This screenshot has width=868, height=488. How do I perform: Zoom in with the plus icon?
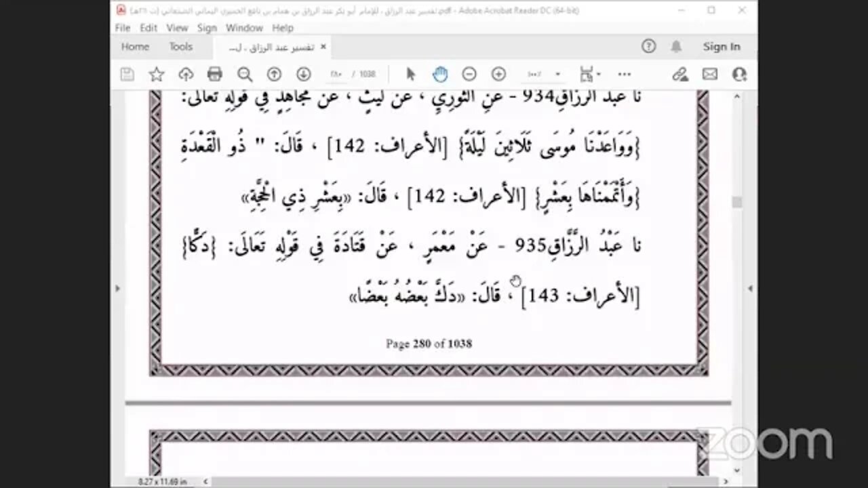click(498, 75)
